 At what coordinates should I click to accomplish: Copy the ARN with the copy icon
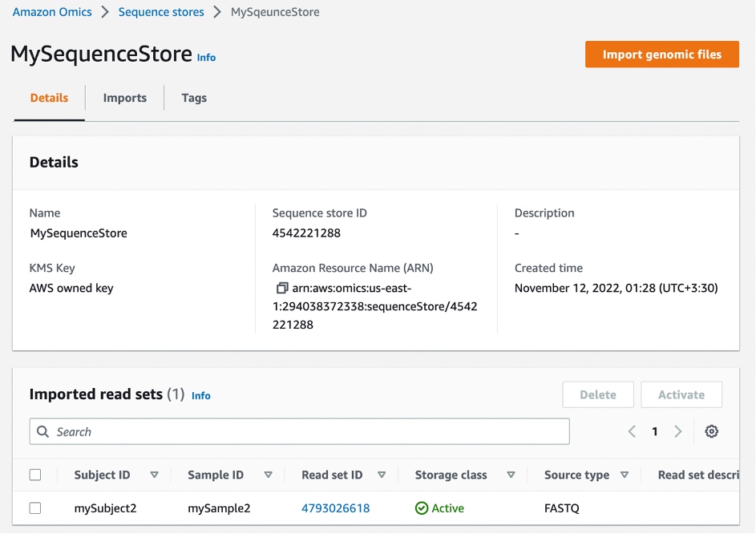(x=281, y=288)
